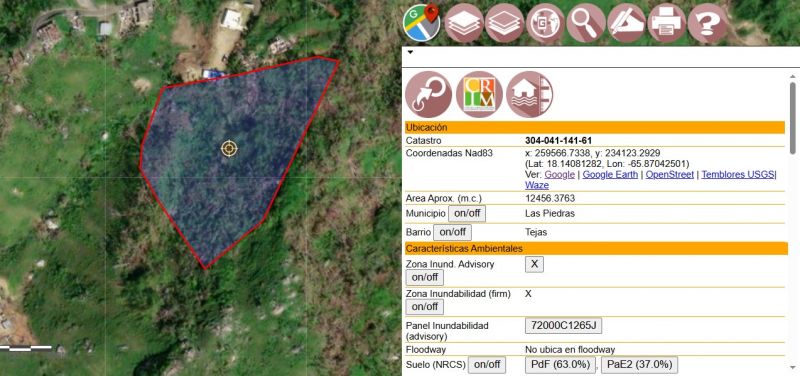The width and height of the screenshot is (800, 376).
Task: Open help with the question mark icon
Action: 707,23
